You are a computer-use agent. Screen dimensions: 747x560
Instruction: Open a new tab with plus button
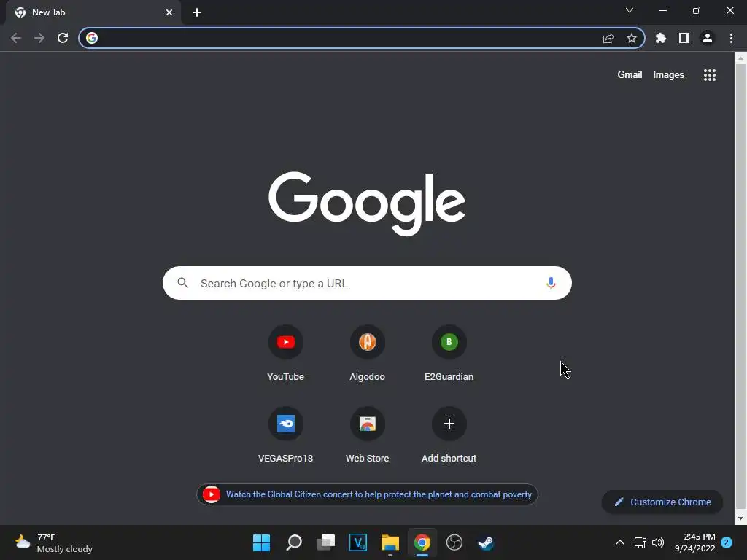pyautogui.click(x=197, y=12)
